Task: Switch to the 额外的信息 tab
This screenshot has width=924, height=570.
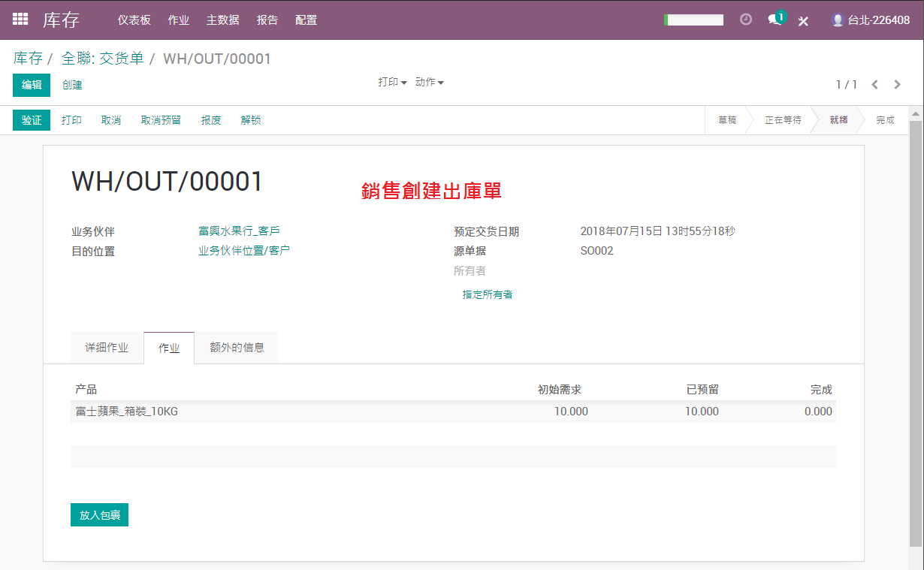Action: coord(237,348)
